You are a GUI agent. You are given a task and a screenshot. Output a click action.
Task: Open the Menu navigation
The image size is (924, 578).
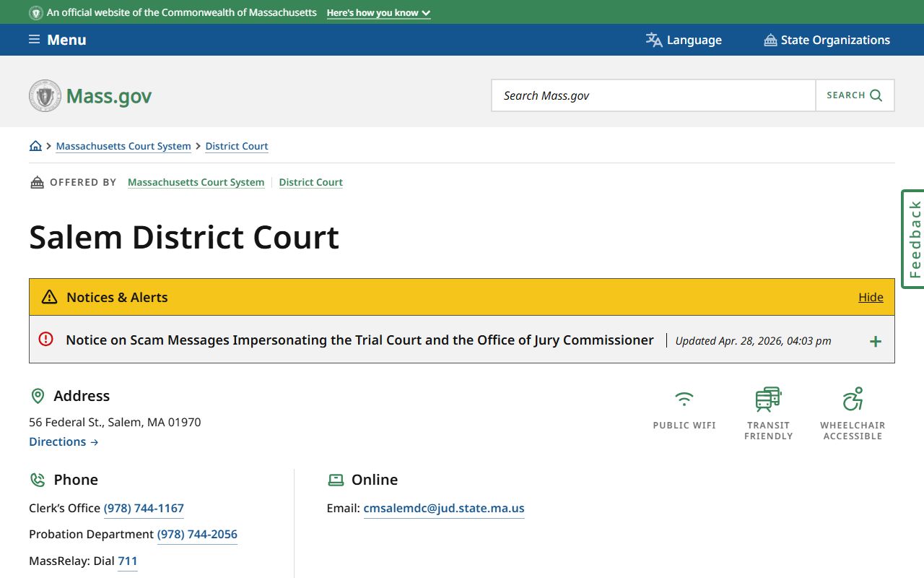[x=58, y=40]
